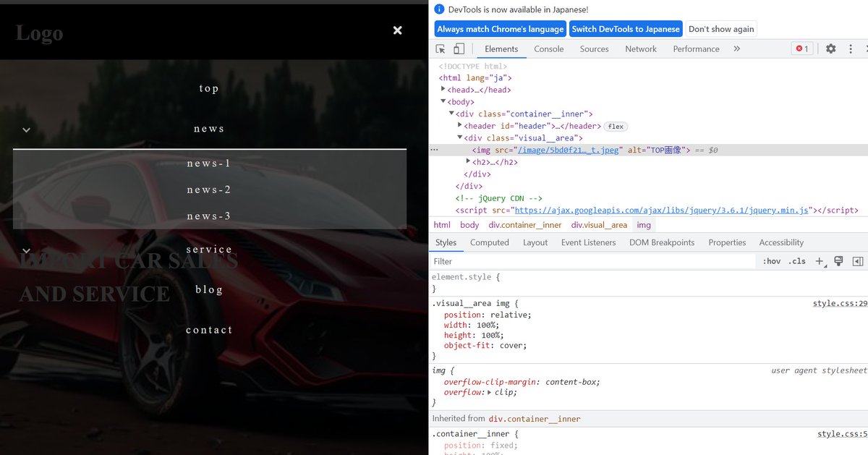Collapse the div container__inner node
Viewport: 868px width, 455px height.
point(451,114)
